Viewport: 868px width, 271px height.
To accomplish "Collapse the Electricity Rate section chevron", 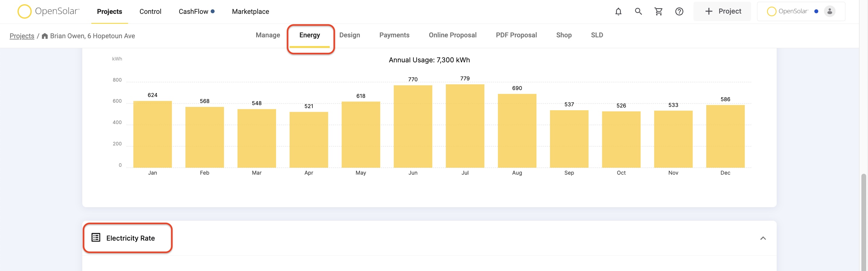I will (763, 238).
